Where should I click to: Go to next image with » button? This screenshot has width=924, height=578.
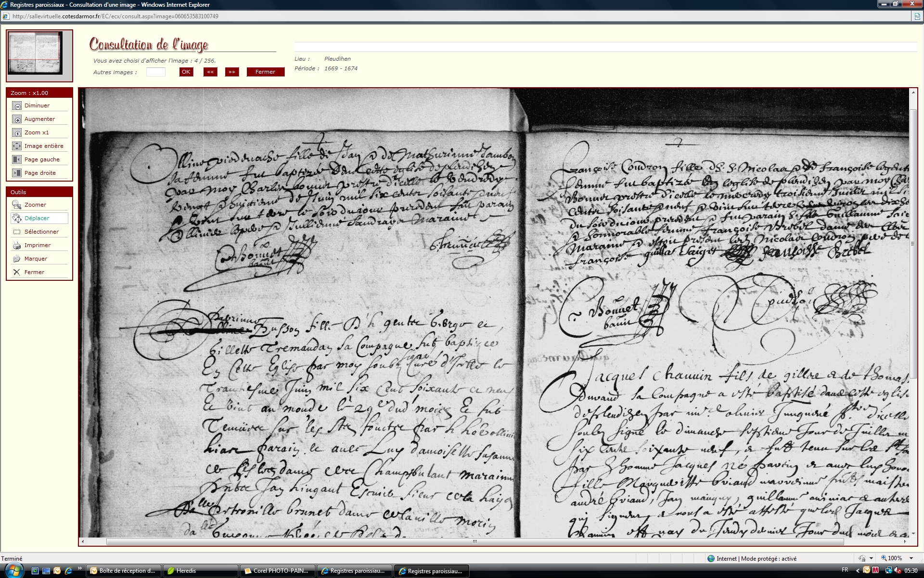(232, 72)
